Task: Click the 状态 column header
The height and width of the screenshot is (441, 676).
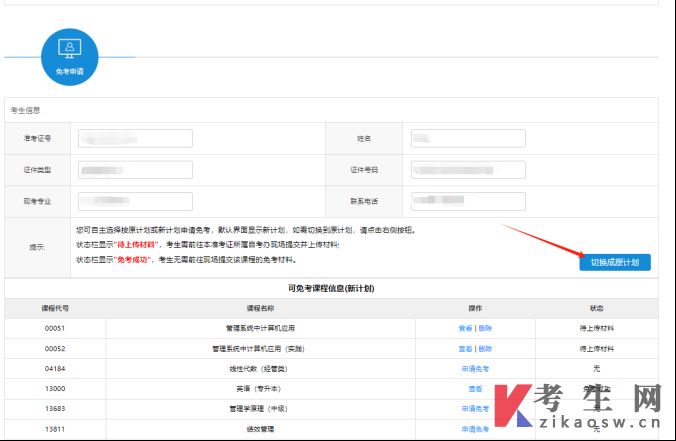Action: point(597,308)
